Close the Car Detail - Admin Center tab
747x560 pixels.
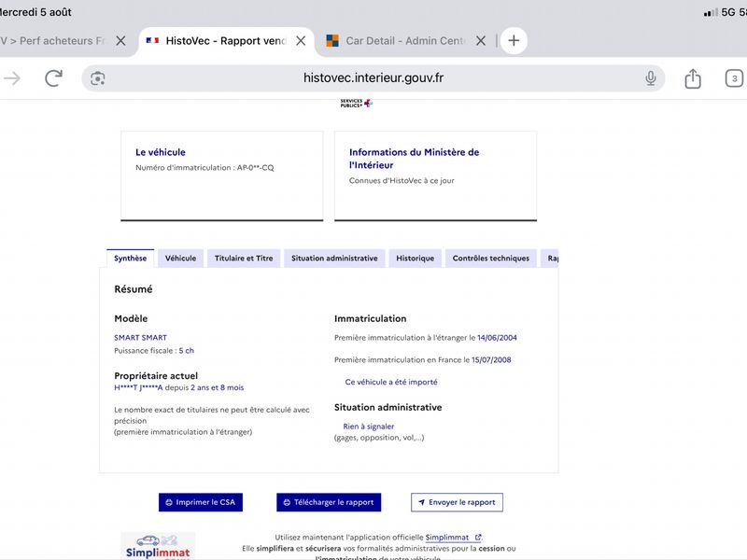point(481,41)
